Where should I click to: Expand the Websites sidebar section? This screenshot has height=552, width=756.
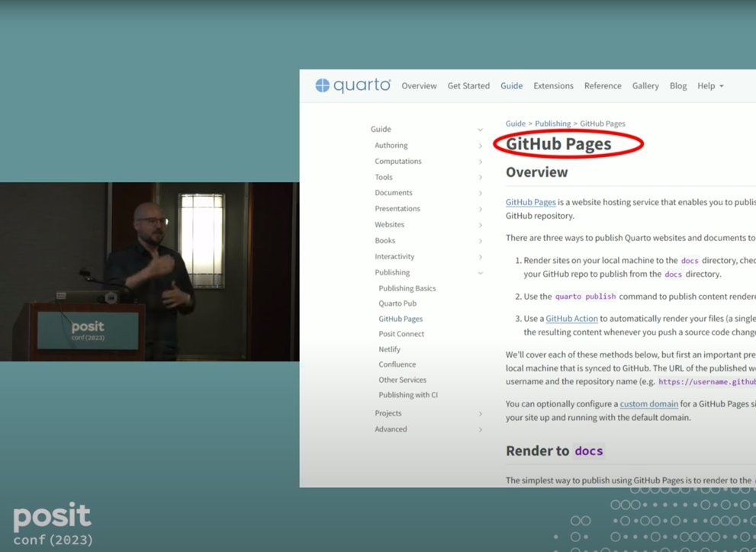481,224
